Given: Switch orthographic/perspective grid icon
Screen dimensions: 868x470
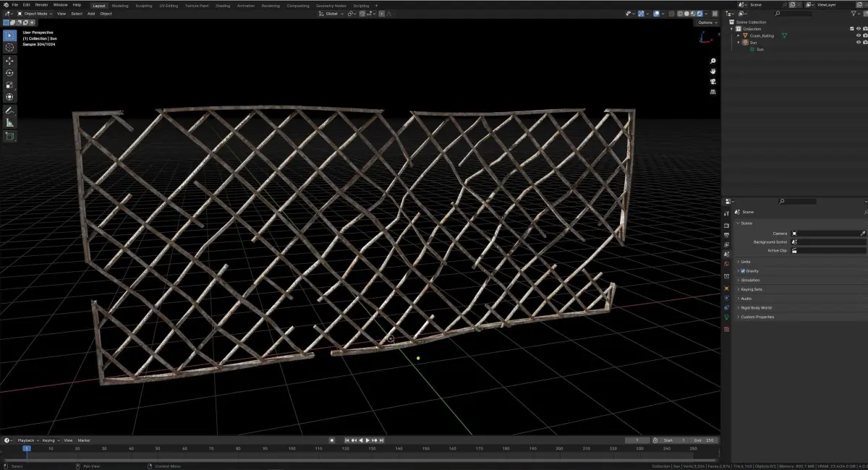Looking at the screenshot, I should click(713, 92).
